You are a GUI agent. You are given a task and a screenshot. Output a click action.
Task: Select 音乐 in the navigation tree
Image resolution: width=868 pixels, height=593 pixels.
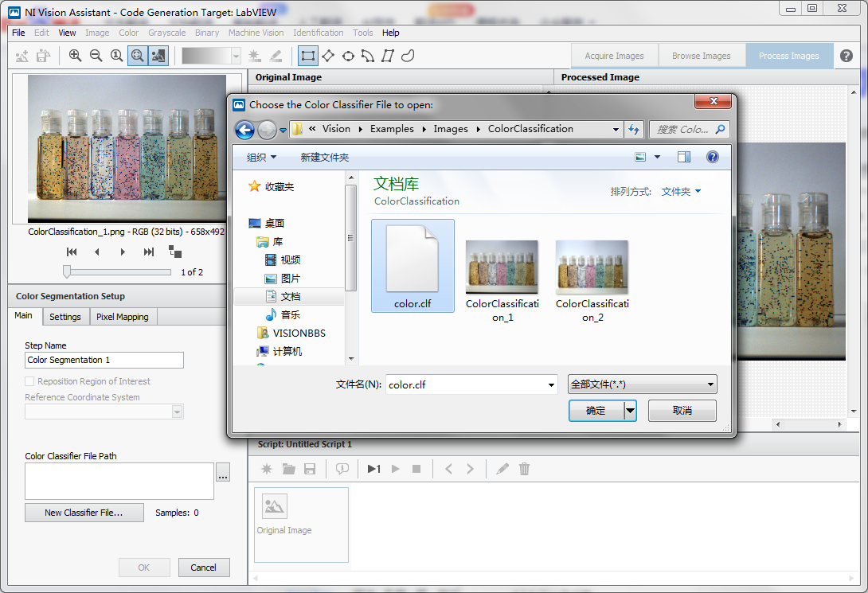pos(290,314)
